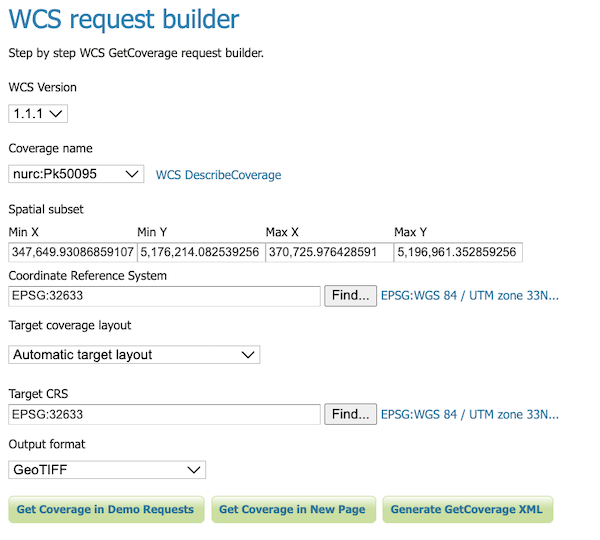This screenshot has height=540, width=600.
Task: Open the Output format GeoTIFF dropdown
Action: (107, 469)
